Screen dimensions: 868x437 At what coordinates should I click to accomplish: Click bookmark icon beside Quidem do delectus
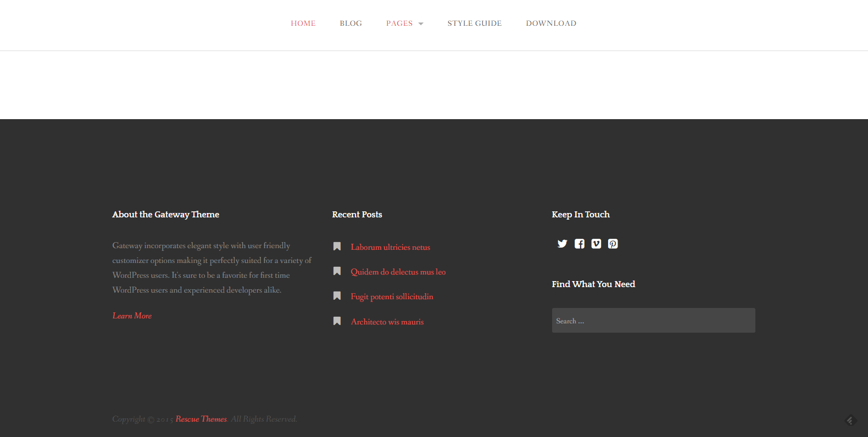[337, 271]
